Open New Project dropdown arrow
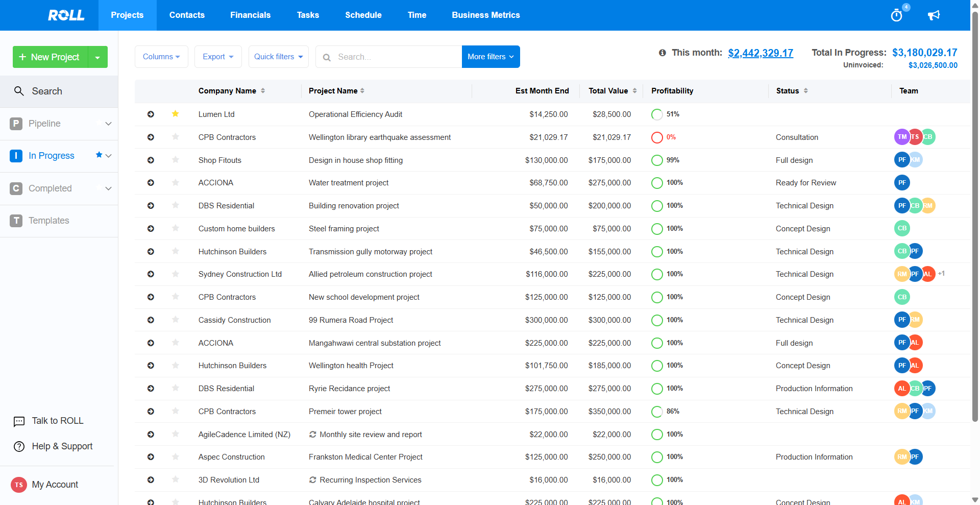 (x=97, y=57)
